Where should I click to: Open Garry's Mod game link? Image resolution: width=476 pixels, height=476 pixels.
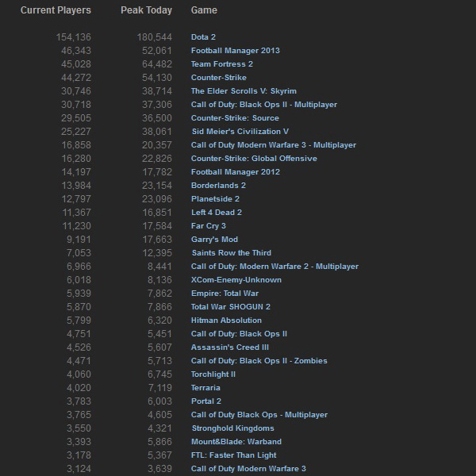pyautogui.click(x=214, y=240)
